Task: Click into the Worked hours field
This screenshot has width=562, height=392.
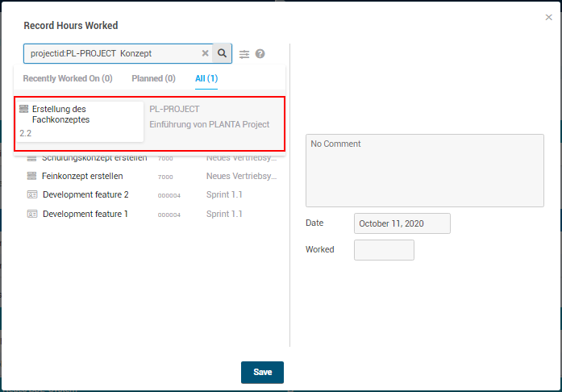Action: (384, 250)
